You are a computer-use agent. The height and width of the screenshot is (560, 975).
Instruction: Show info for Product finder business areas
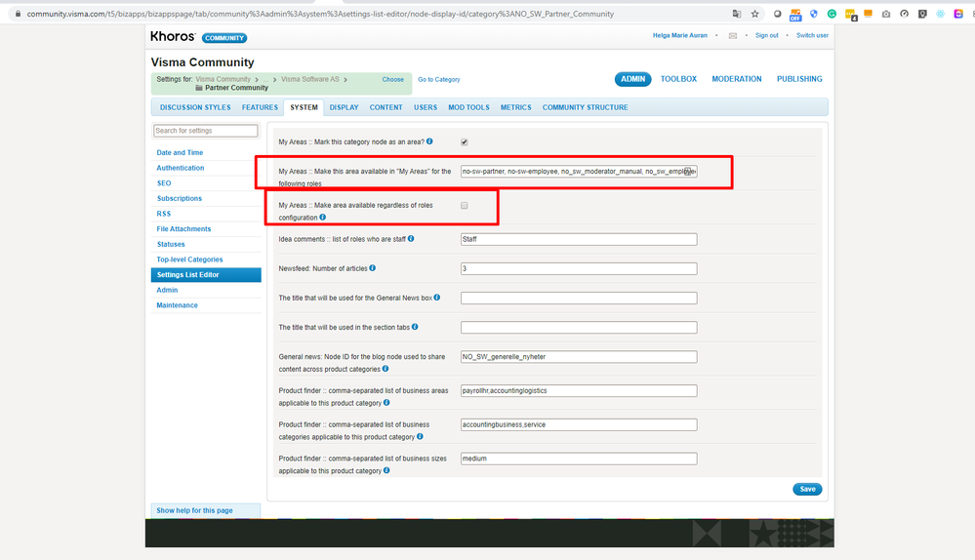(x=386, y=403)
